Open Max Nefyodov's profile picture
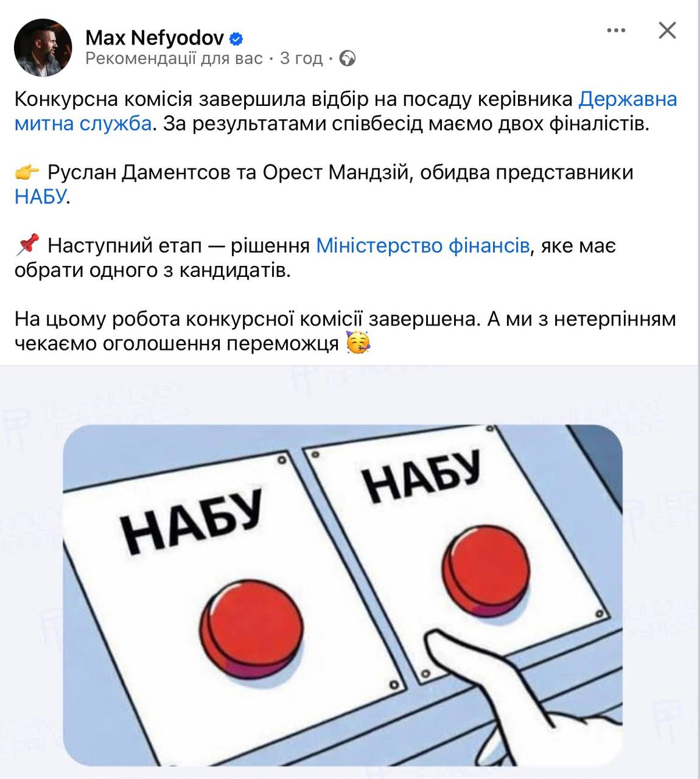Image resolution: width=700 pixels, height=779 pixels. pos(43,47)
